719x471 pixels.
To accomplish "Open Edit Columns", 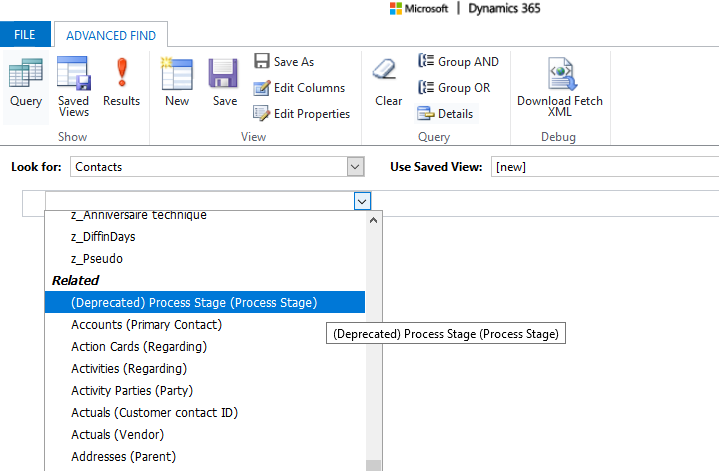I will pos(299,88).
